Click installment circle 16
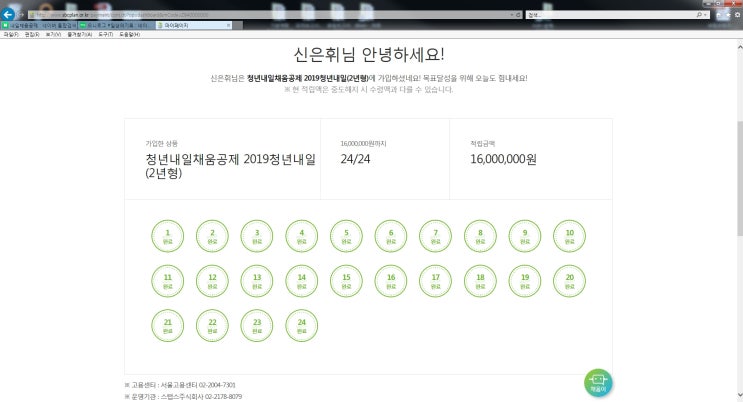This screenshot has height=402, width=743. (391, 281)
